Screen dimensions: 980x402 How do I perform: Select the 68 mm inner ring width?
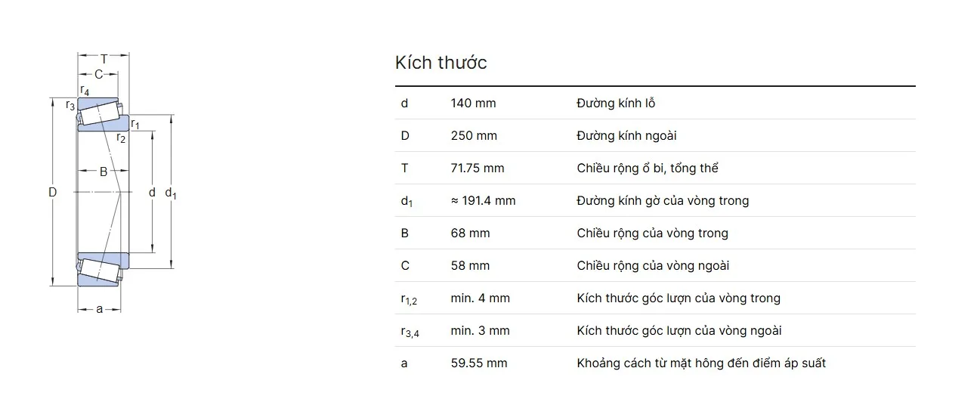click(470, 233)
